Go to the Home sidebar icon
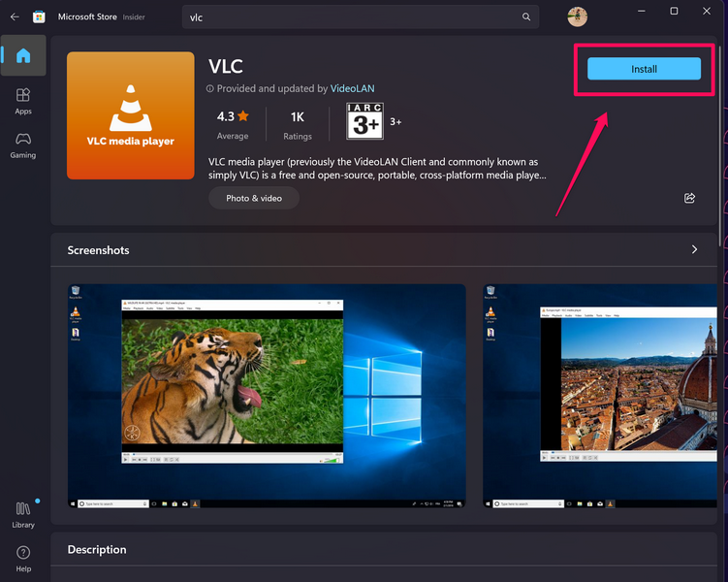 [23, 55]
